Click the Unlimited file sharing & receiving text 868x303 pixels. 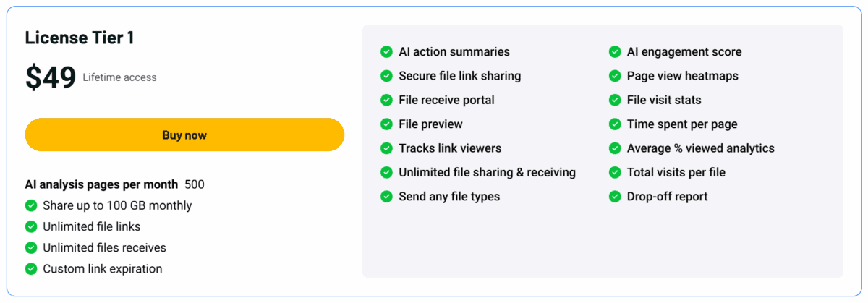point(487,172)
